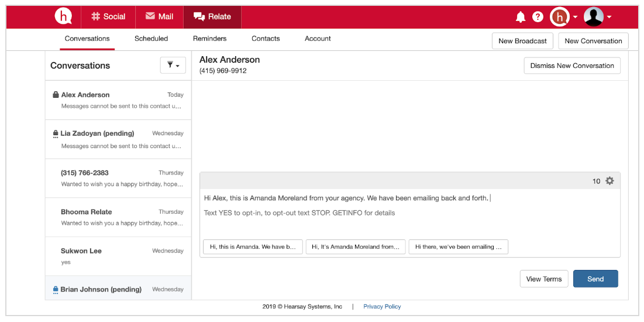Image resolution: width=644 pixels, height=322 pixels.
Task: Switch to the Social tab
Action: (x=108, y=17)
